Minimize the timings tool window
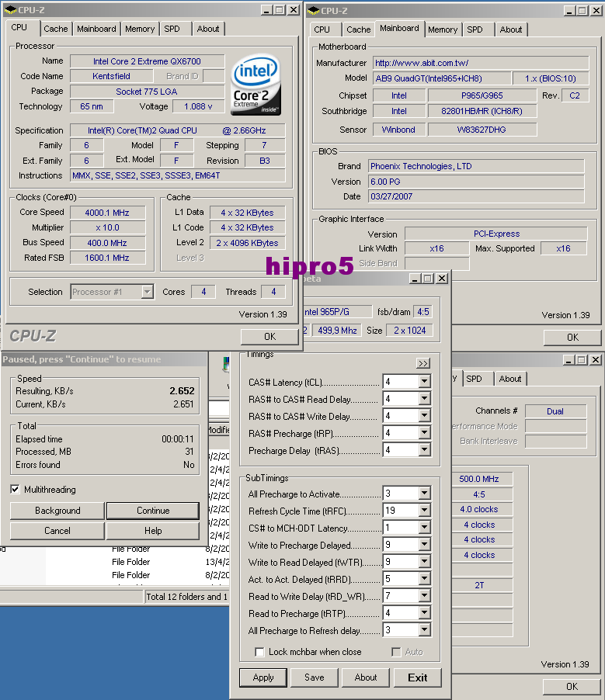Image resolution: width=605 pixels, height=700 pixels. coord(414,278)
